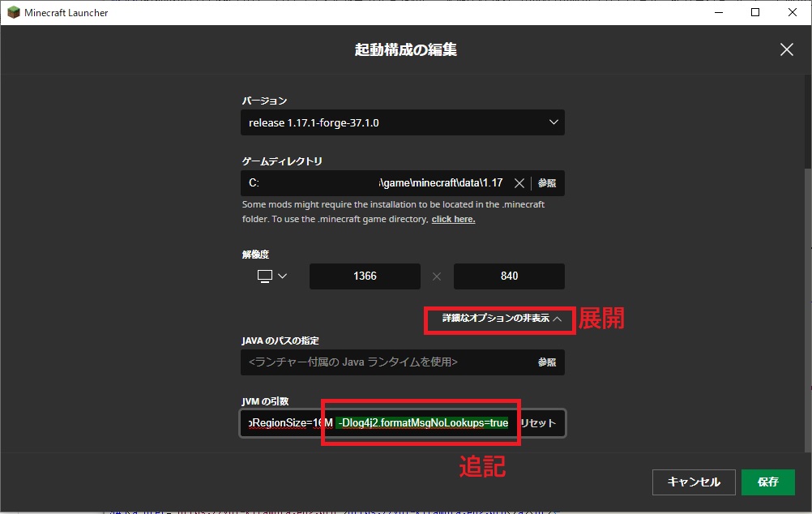
Task: Click the resolution width field 1366
Action: coord(365,276)
